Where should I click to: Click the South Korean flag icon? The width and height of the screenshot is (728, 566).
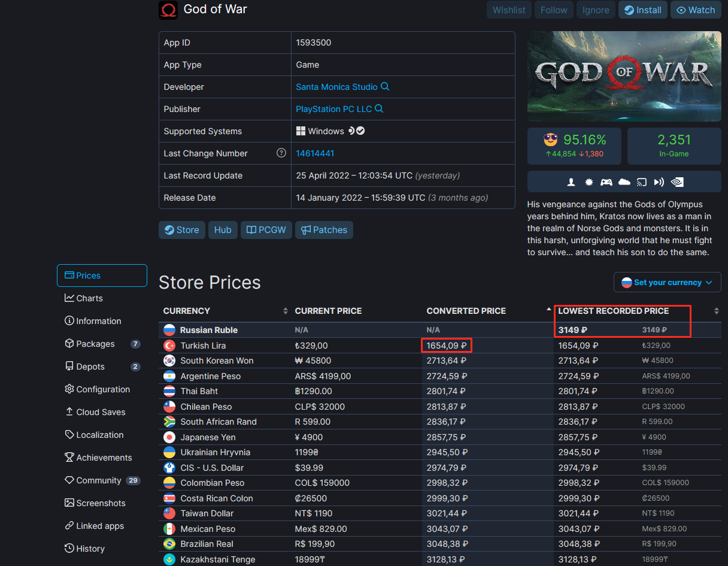pyautogui.click(x=169, y=361)
